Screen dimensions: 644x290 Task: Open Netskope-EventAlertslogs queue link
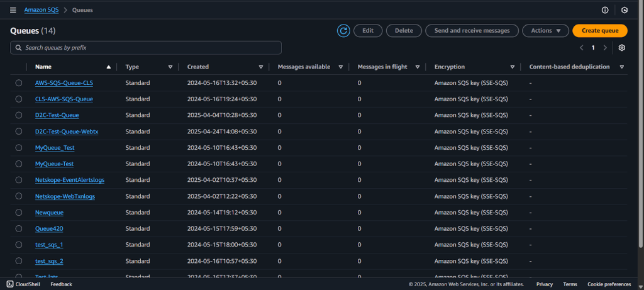[x=70, y=180]
